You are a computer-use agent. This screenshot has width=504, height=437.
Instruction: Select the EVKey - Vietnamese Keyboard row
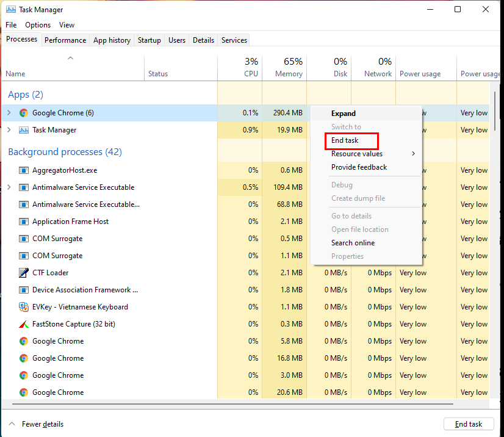point(245,307)
